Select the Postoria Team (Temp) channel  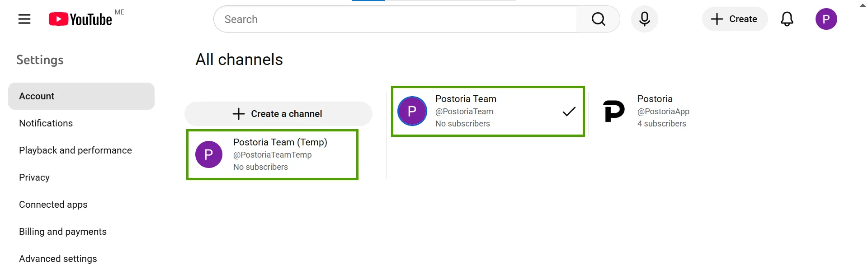tap(272, 154)
